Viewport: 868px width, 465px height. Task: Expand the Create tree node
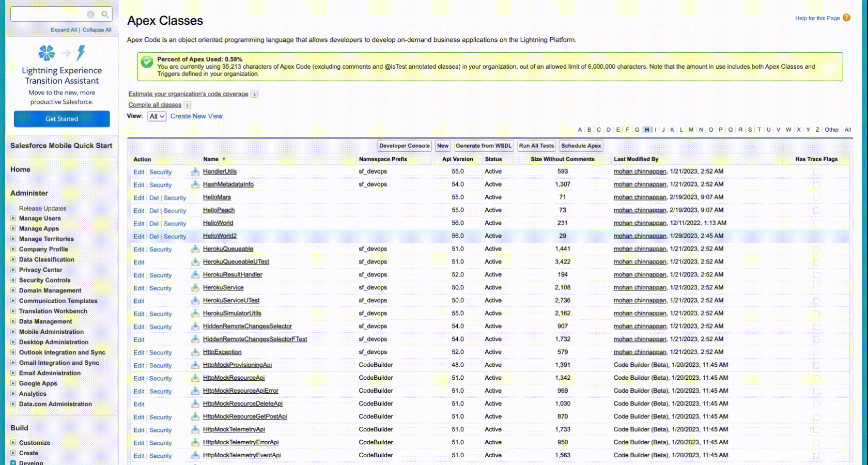click(x=13, y=453)
